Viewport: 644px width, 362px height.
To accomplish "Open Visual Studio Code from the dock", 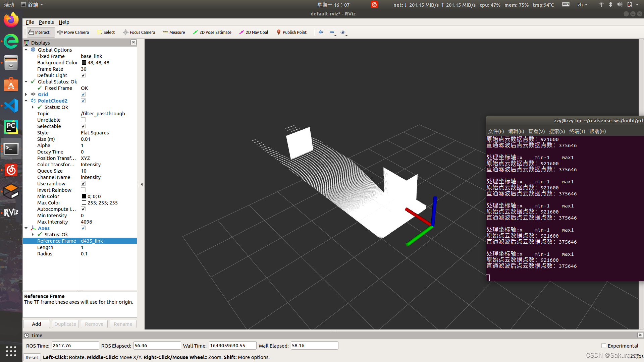I will [11, 106].
